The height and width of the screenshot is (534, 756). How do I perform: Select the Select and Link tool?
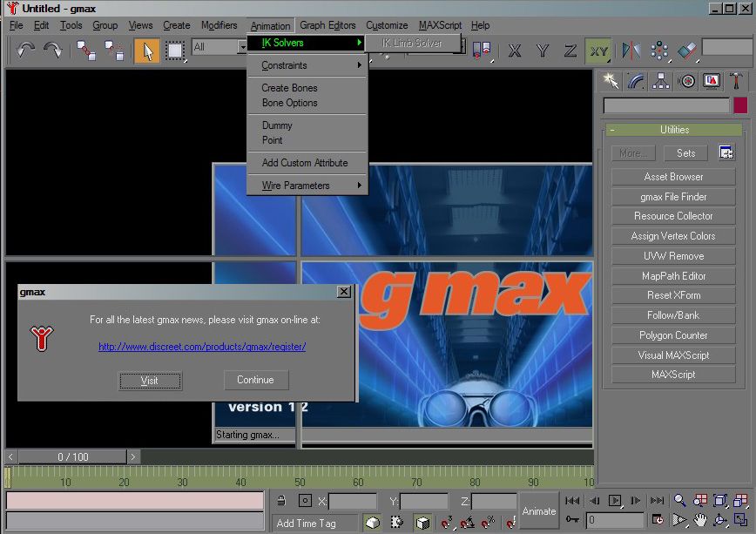[x=87, y=51]
